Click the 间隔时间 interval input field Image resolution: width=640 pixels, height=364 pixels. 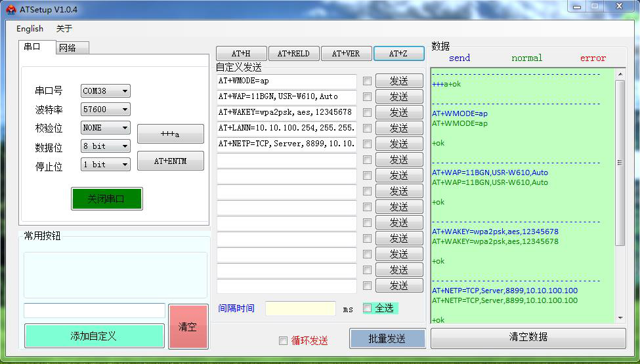coord(300,308)
